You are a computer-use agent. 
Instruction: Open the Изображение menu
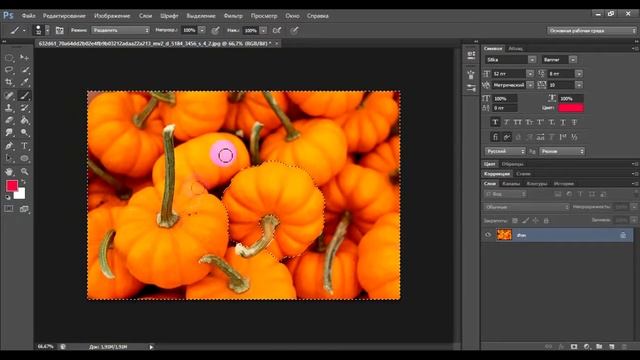click(112, 16)
